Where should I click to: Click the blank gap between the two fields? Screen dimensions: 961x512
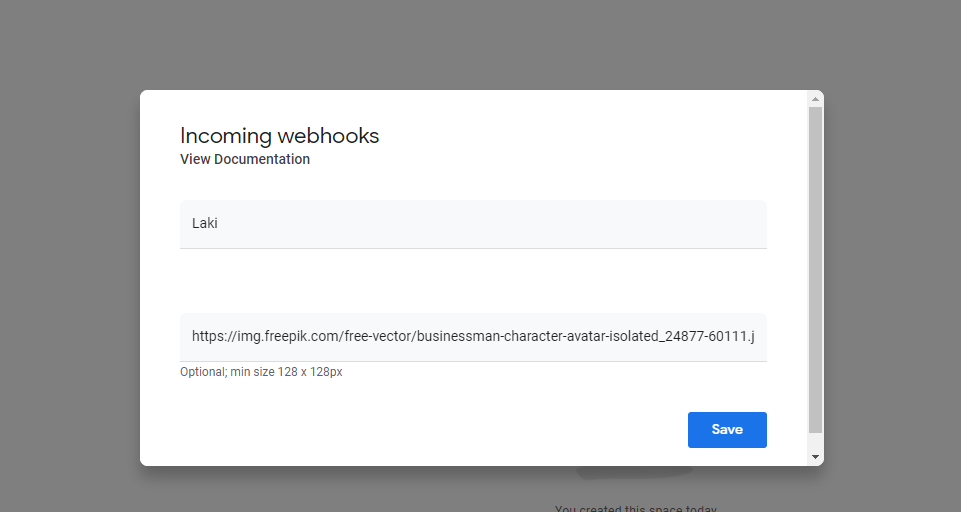pyautogui.click(x=473, y=281)
